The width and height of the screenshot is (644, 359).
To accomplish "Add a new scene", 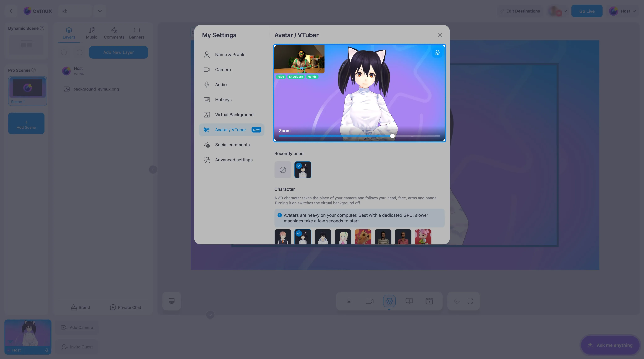I will (26, 123).
